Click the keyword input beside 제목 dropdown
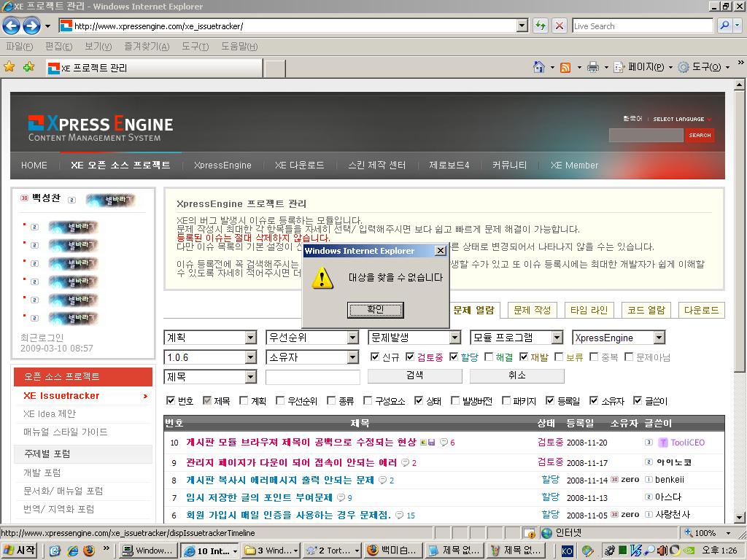Image resolution: width=747 pixels, height=560 pixels. click(x=312, y=377)
